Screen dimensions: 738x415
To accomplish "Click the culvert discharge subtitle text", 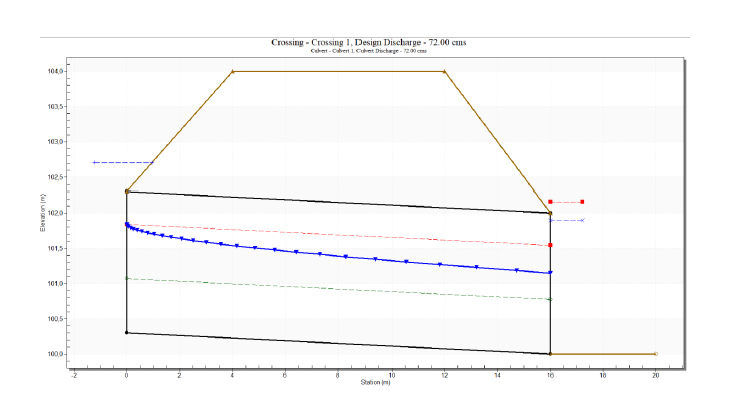I will click(x=368, y=51).
